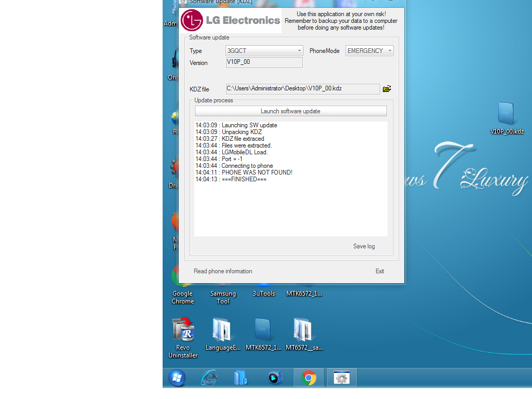Expand the PhoneMode EMERGENCY dropdown
The width and height of the screenshot is (532, 399).
coord(369,51)
